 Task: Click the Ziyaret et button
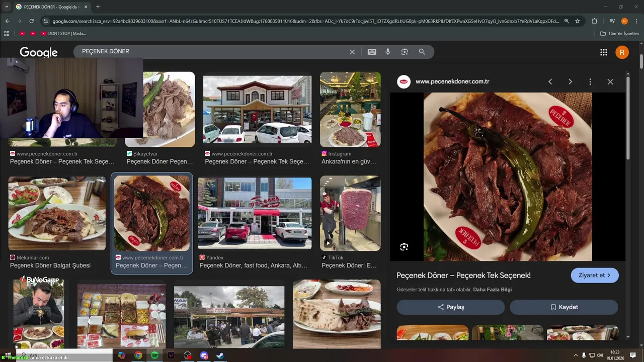point(595,276)
